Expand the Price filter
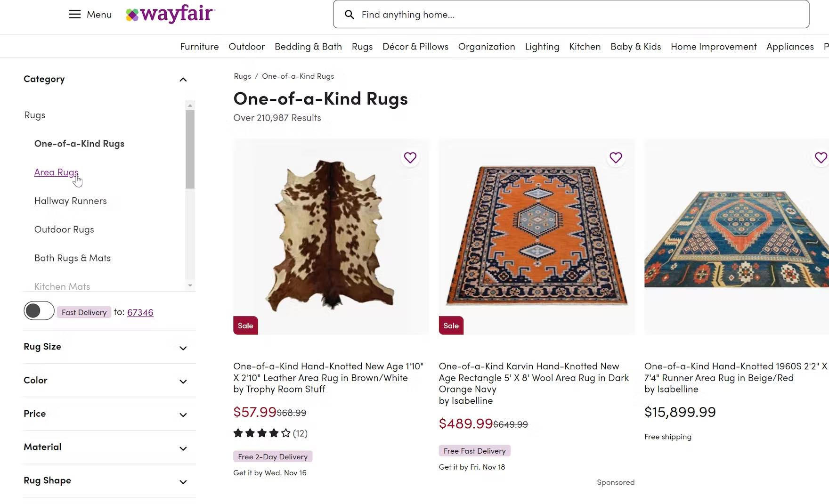The width and height of the screenshot is (829, 504). (183, 415)
